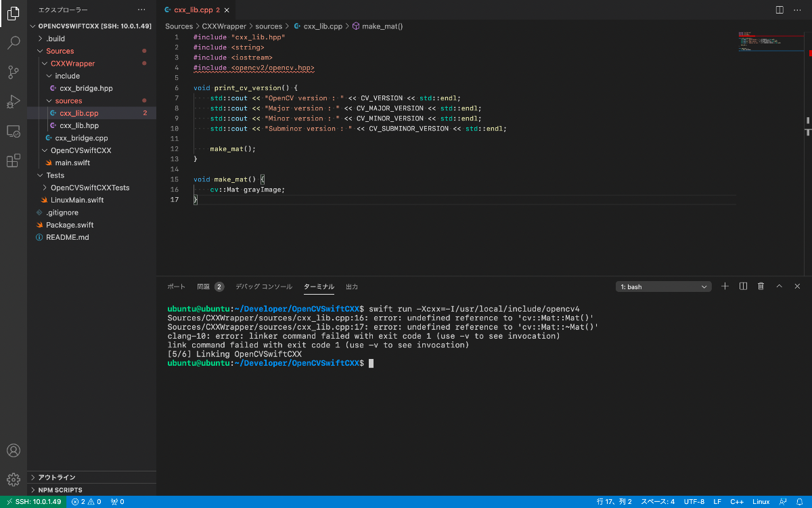
Task: Place cursor on line 16 cv::Mat grayImage
Action: coord(248,190)
